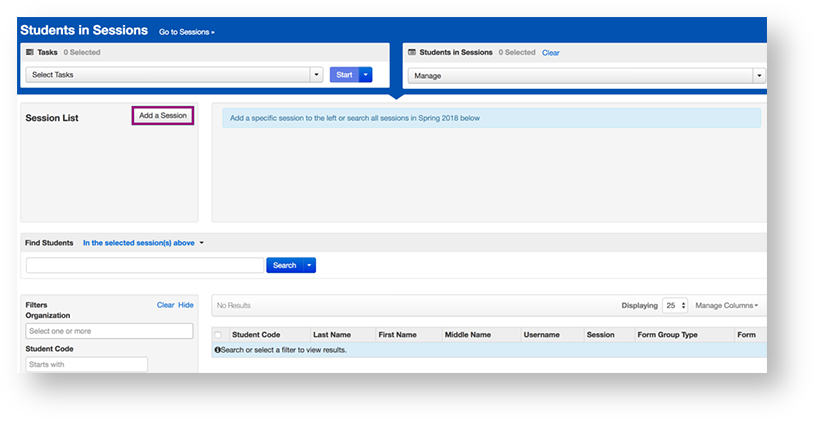The height and width of the screenshot is (421, 815).
Task: Click the info icon in results row
Action: pos(217,350)
